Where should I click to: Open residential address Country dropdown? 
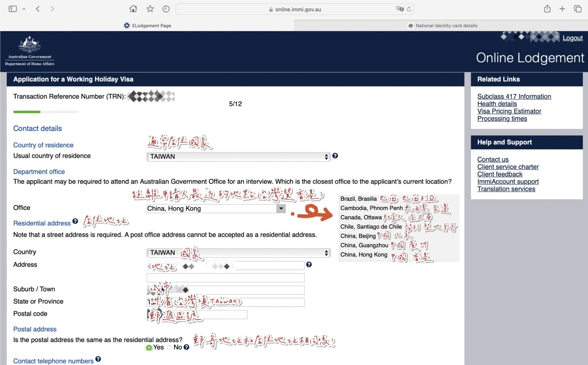238,253
